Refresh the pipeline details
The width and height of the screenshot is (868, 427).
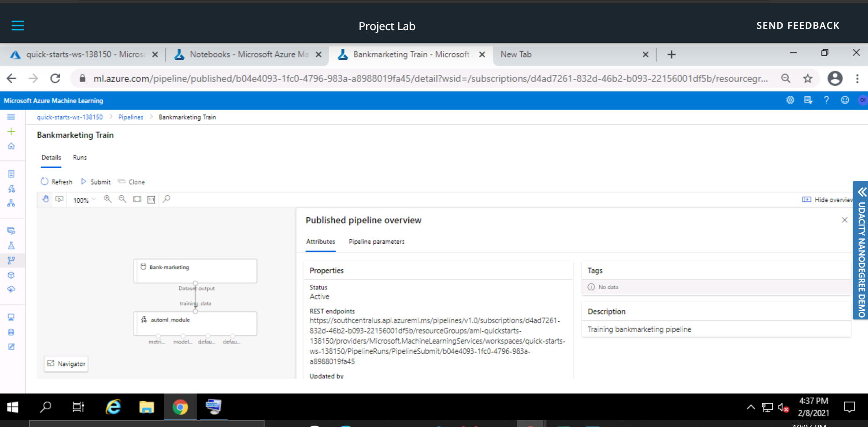click(x=57, y=181)
